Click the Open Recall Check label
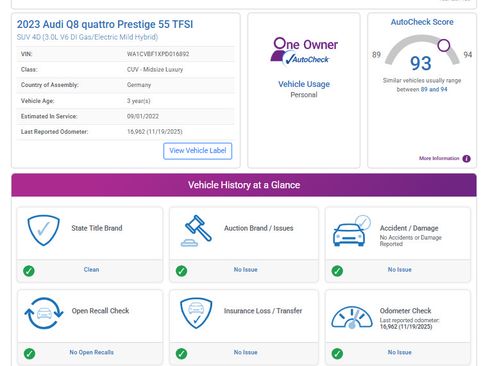The image size is (488, 366). click(x=100, y=311)
